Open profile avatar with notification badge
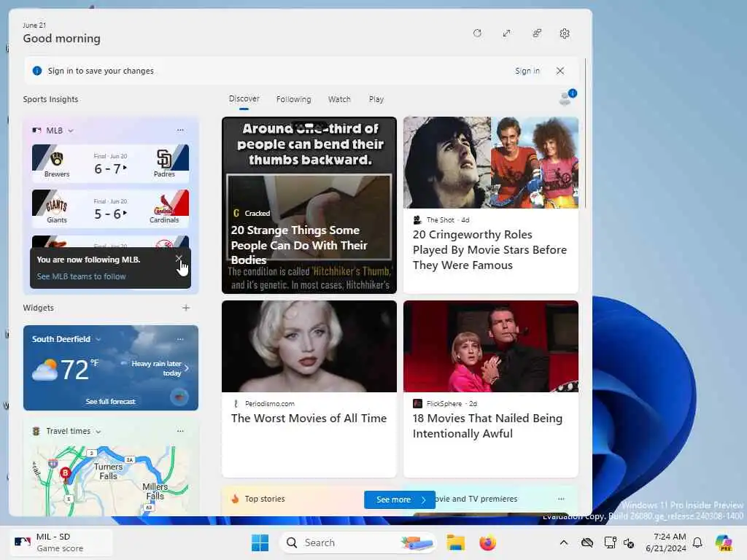747x560 pixels. 567,97
